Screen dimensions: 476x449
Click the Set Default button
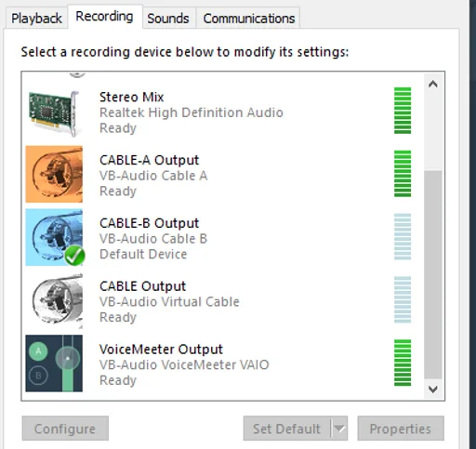point(287,429)
